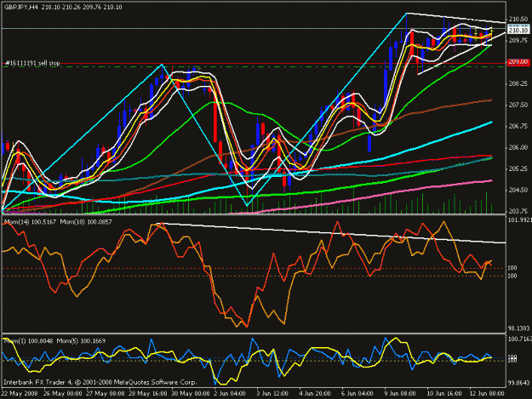Click the 30 May 00:00 time label
This screenshot has height=399, width=532.
click(191, 394)
